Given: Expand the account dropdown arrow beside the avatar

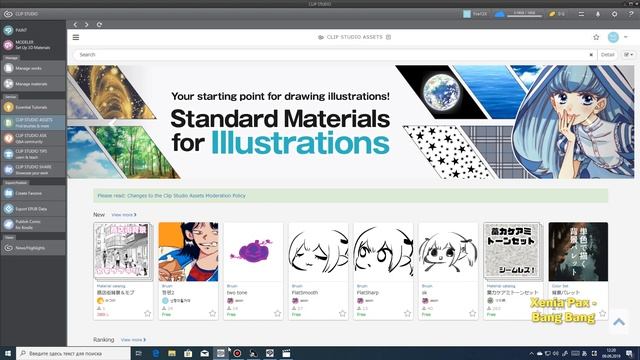Looking at the screenshot, I should [626, 37].
